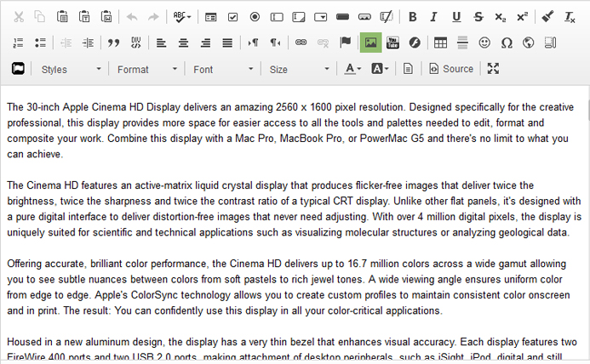Click the Increase Indent icon

click(x=88, y=43)
